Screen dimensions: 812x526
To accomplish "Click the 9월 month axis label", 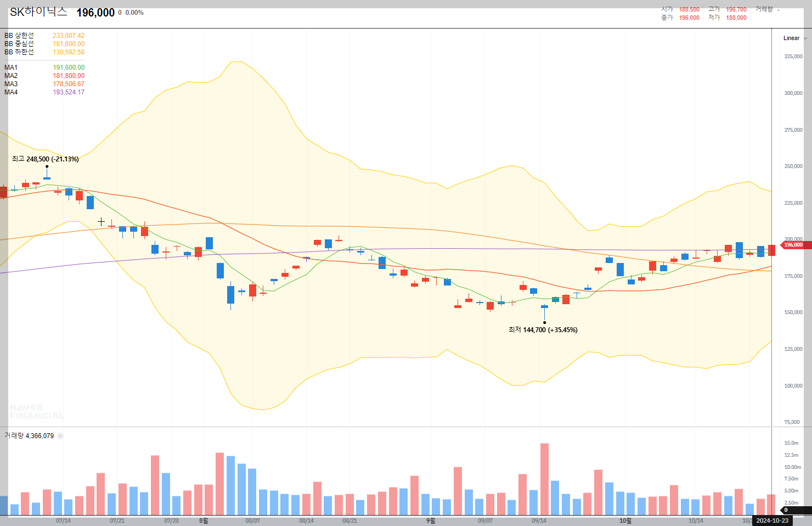I will coord(431,521).
